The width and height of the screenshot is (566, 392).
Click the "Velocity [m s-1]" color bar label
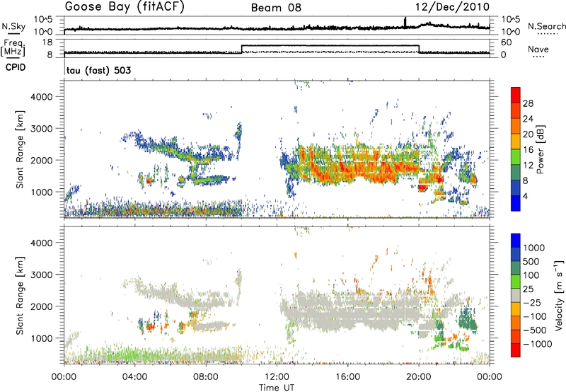click(559, 295)
